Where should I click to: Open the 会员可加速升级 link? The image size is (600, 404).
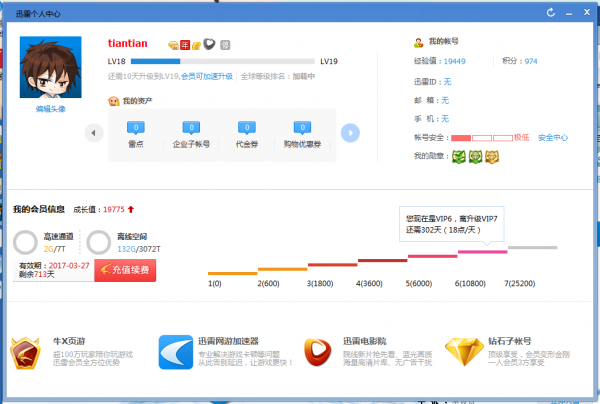pyautogui.click(x=207, y=77)
